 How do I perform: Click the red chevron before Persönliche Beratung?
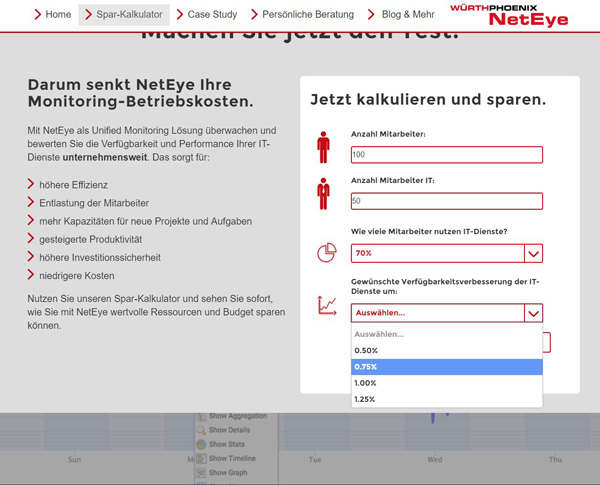254,15
